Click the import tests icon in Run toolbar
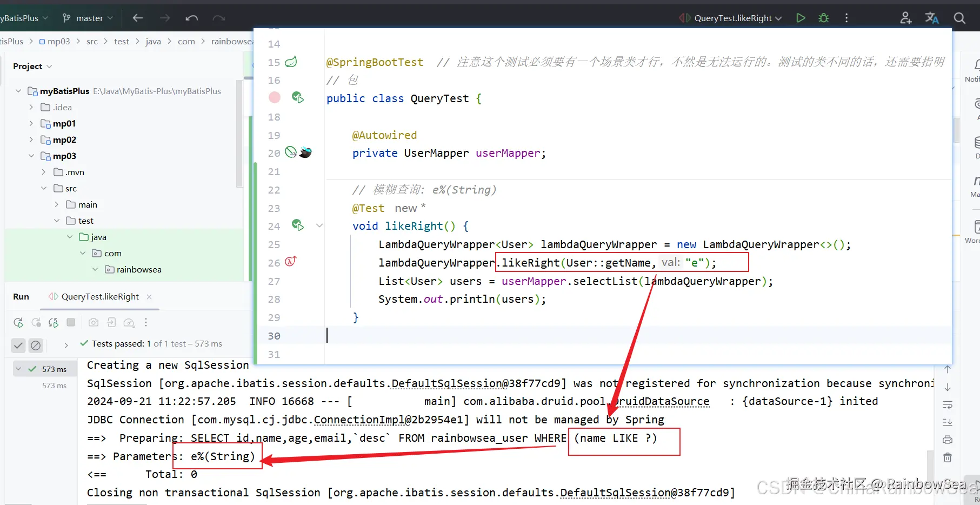 click(111, 322)
